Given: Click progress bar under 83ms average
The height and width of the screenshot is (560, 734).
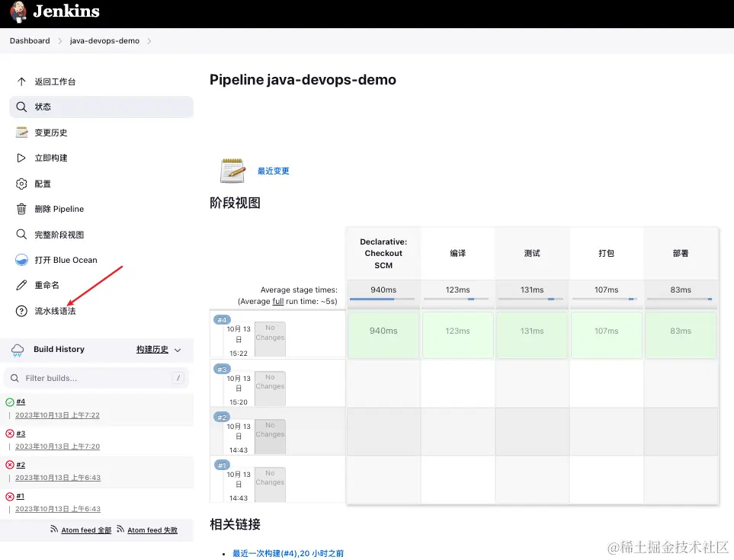Looking at the screenshot, I should coord(680,299).
